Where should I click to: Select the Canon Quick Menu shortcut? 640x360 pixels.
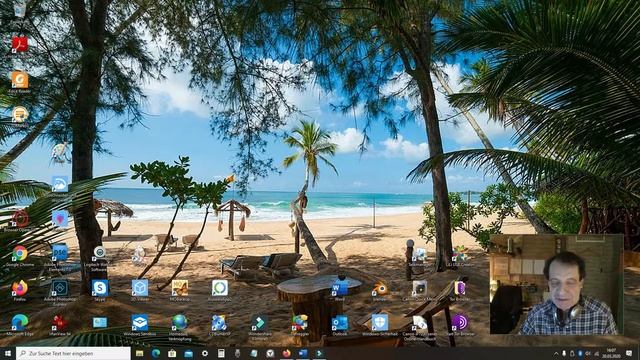click(419, 290)
